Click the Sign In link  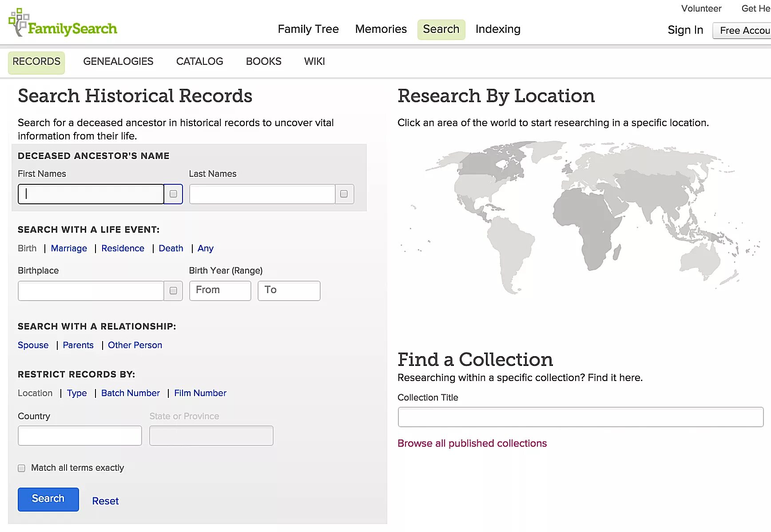(685, 30)
